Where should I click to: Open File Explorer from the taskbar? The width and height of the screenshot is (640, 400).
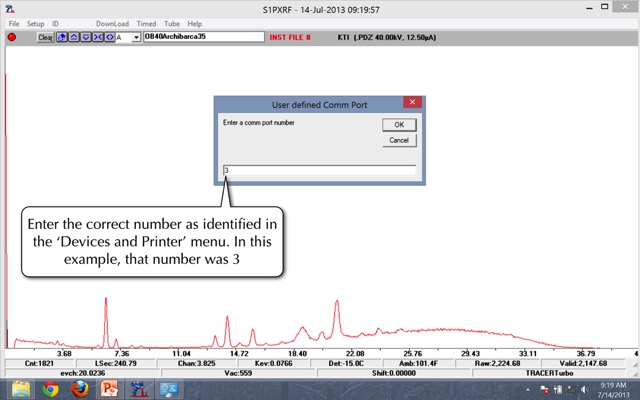[22, 388]
